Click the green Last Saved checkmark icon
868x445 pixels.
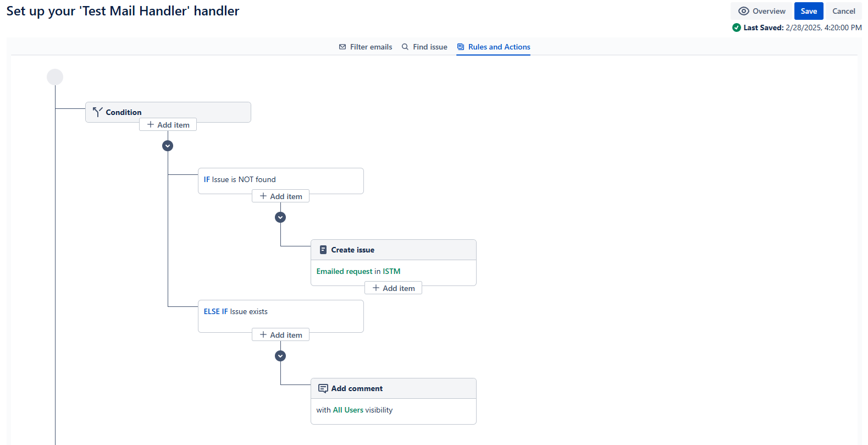[x=737, y=28]
